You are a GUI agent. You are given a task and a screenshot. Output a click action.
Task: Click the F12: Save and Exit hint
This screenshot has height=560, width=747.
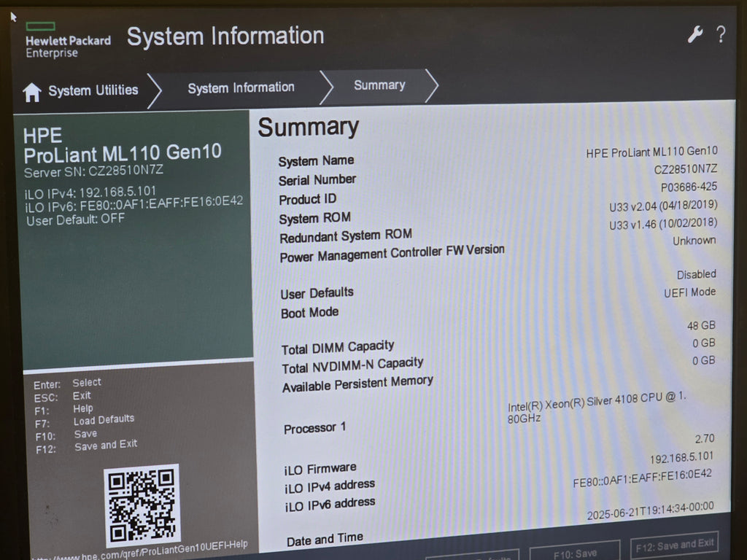click(86, 446)
